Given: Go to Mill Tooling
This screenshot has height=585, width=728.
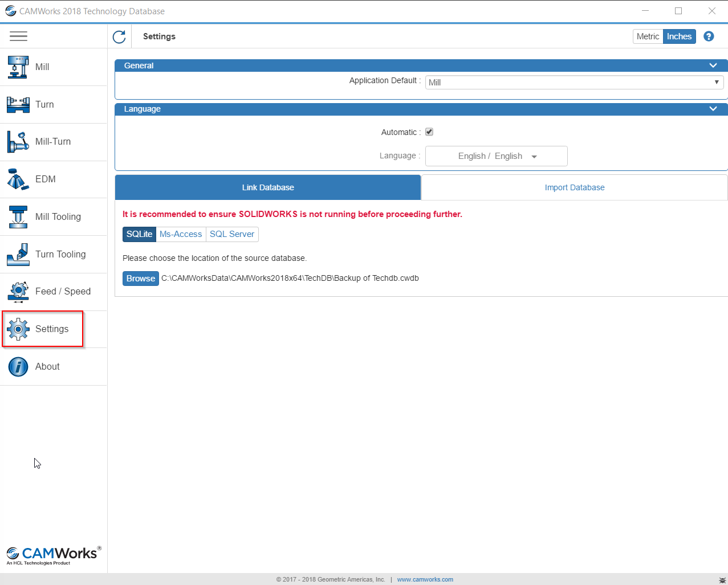Looking at the screenshot, I should pos(54,216).
